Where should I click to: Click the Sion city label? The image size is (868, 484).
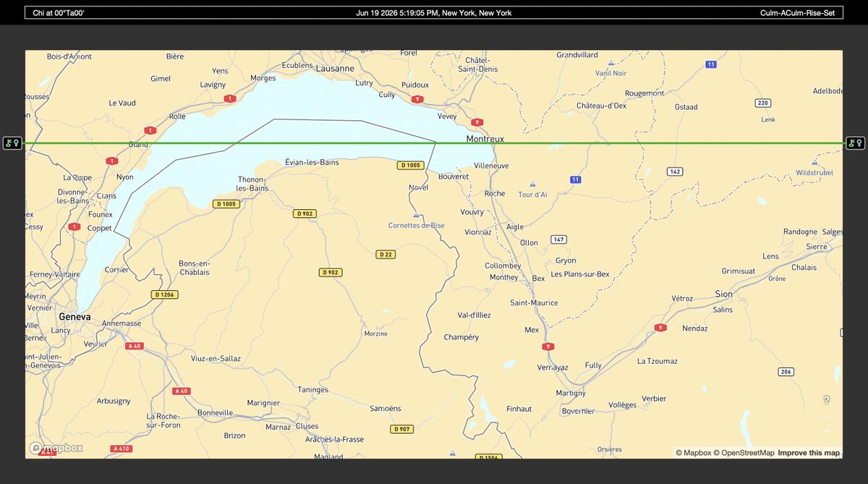pyautogui.click(x=723, y=294)
